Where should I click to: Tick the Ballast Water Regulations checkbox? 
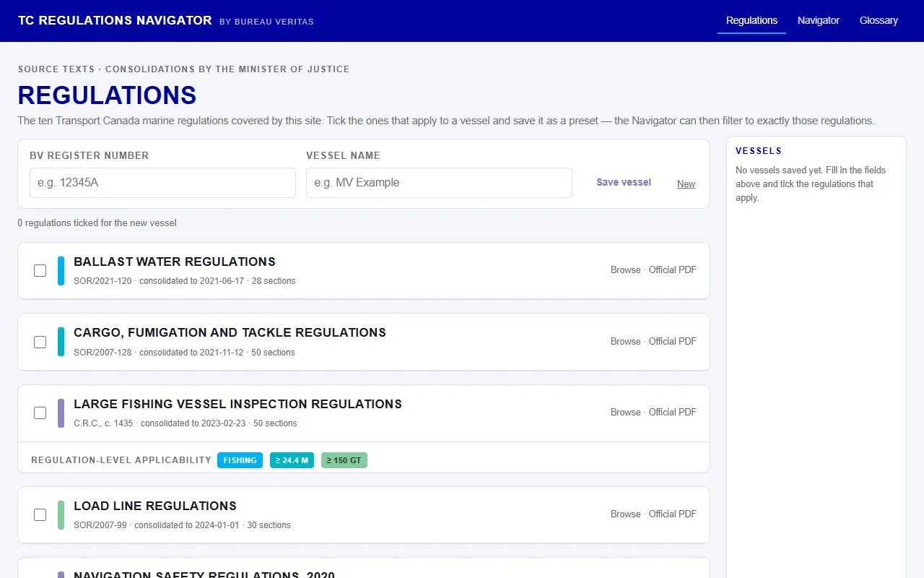40,270
